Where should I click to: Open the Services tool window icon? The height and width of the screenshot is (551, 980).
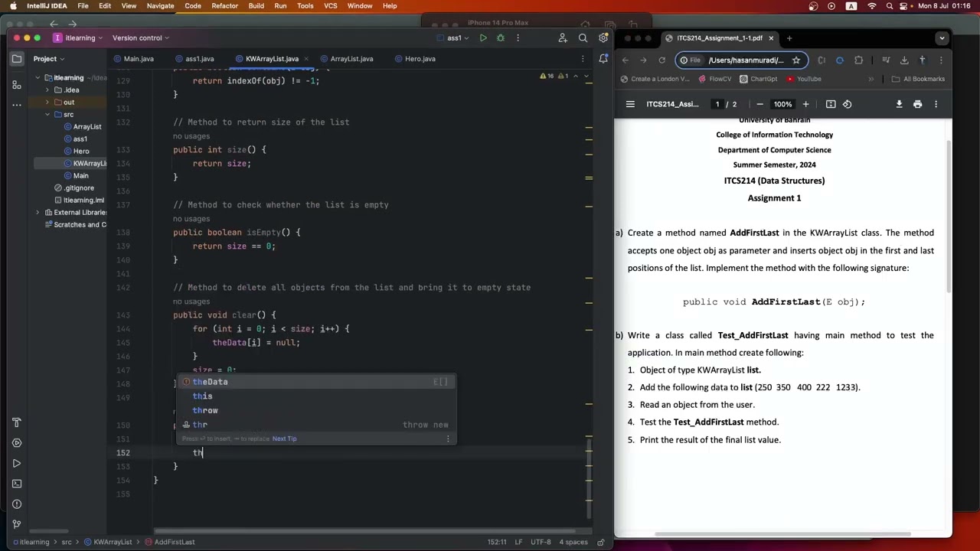click(17, 443)
